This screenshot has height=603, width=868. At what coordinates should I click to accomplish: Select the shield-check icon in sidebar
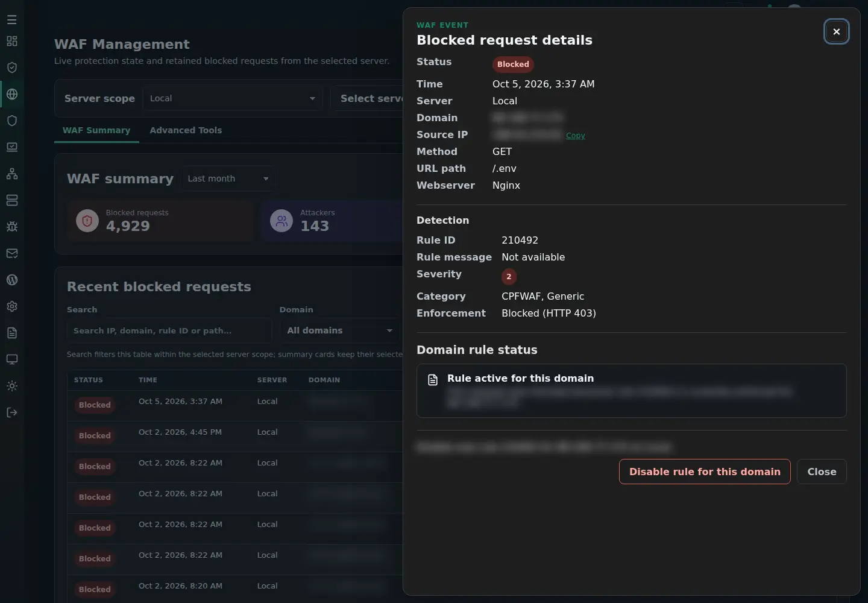(12, 68)
